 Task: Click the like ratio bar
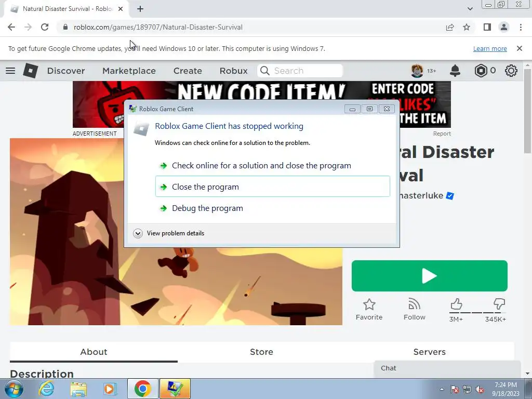pos(478,312)
